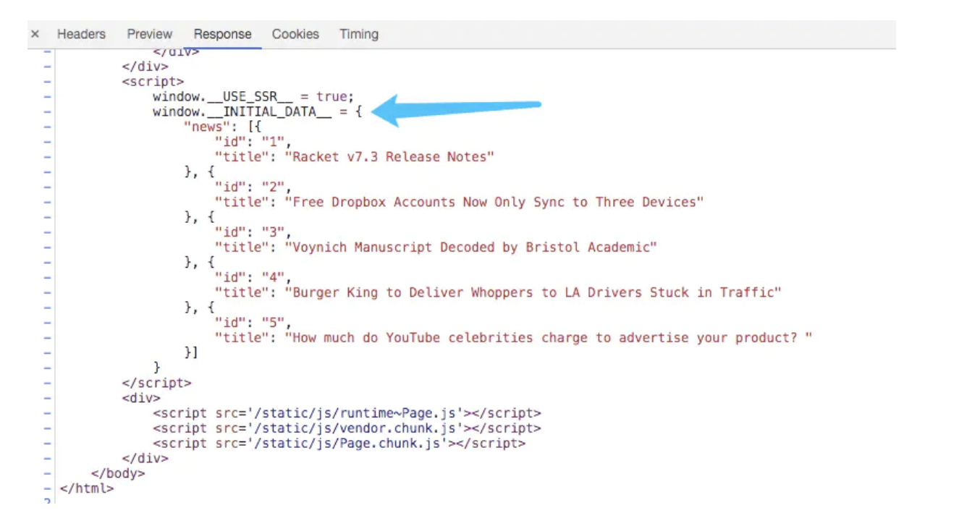980x521 pixels.
Task: Click the window.__USE_SSR__ = true line
Action: pos(253,97)
